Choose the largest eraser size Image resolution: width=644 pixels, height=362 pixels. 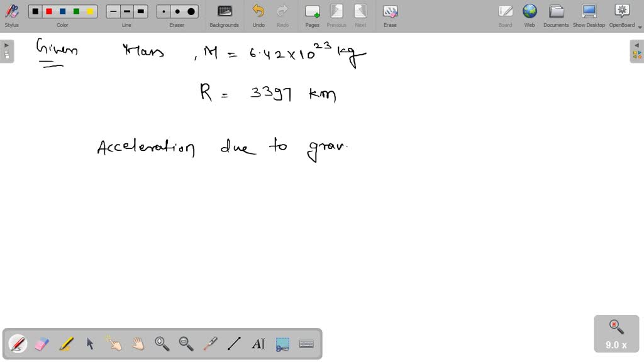point(190,11)
